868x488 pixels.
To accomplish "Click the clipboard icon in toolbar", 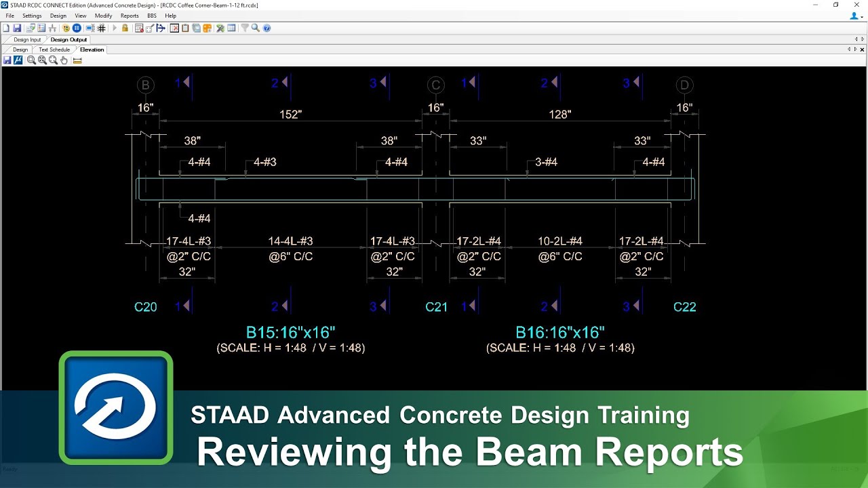I will (x=185, y=28).
